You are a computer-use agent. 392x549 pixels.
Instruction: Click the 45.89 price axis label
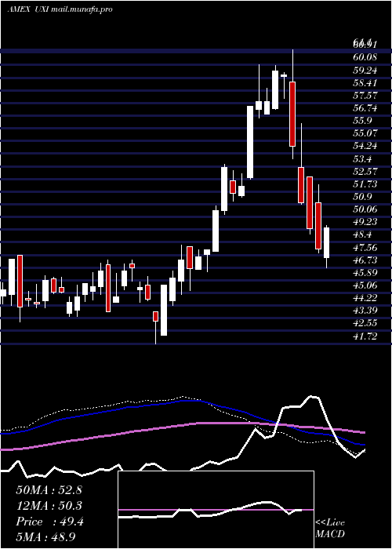coord(365,273)
